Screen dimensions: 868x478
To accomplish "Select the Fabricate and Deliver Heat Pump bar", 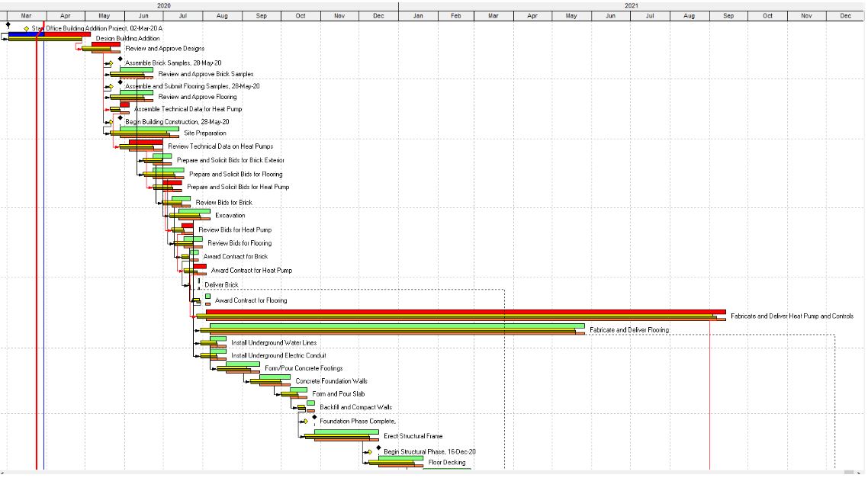I will click(x=458, y=313).
